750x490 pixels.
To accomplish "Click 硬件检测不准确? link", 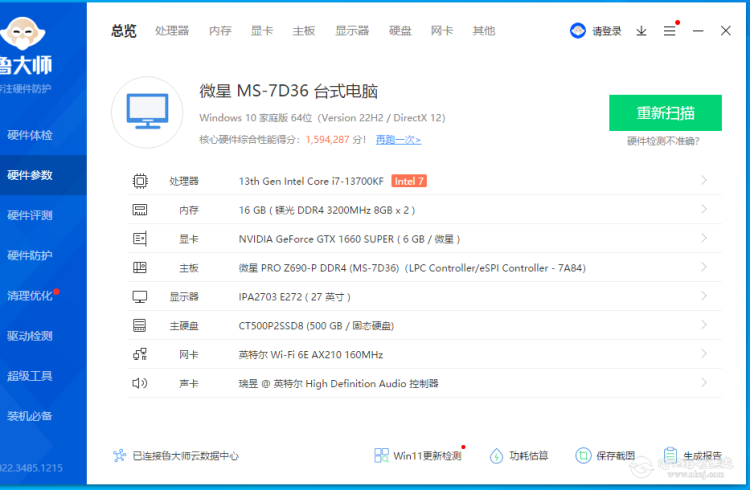I will click(663, 141).
